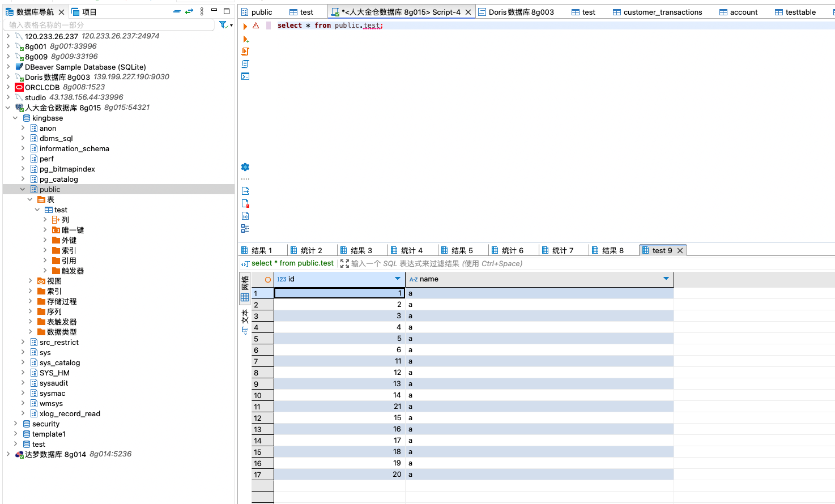Click the expand-panel icon beside the result filter
This screenshot has height=504, width=835.
[344, 263]
